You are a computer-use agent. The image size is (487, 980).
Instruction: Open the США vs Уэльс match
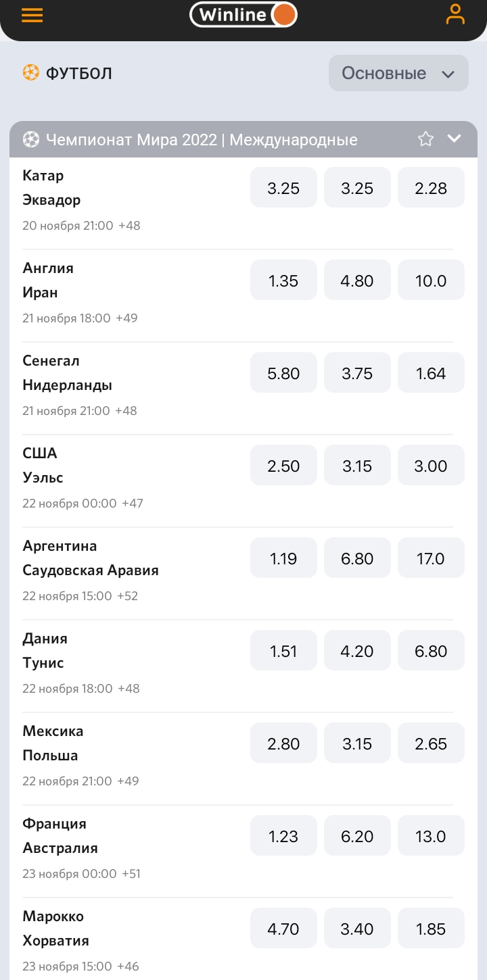43,466
